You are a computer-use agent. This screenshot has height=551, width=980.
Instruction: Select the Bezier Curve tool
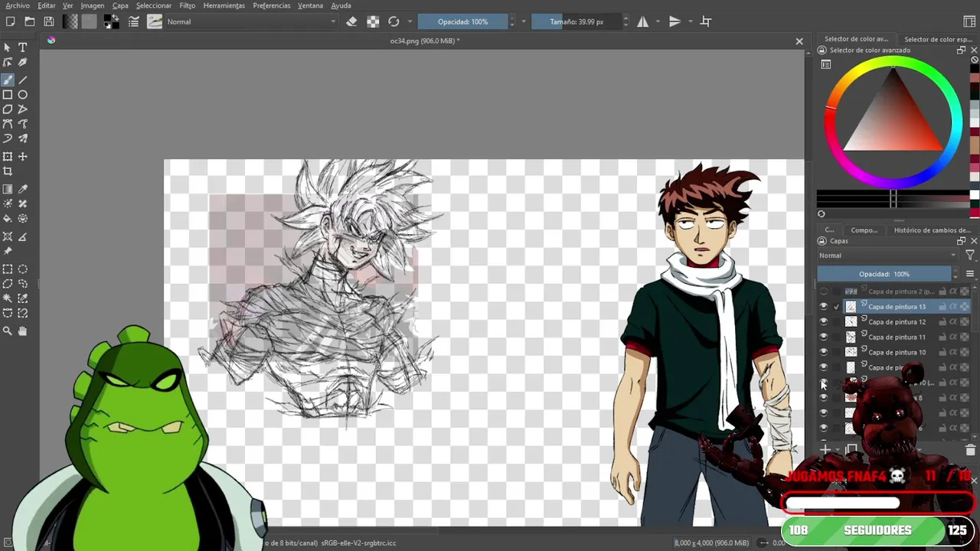pyautogui.click(x=8, y=124)
